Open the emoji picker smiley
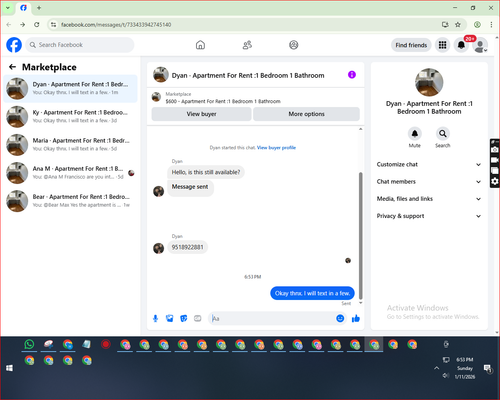 point(340,318)
